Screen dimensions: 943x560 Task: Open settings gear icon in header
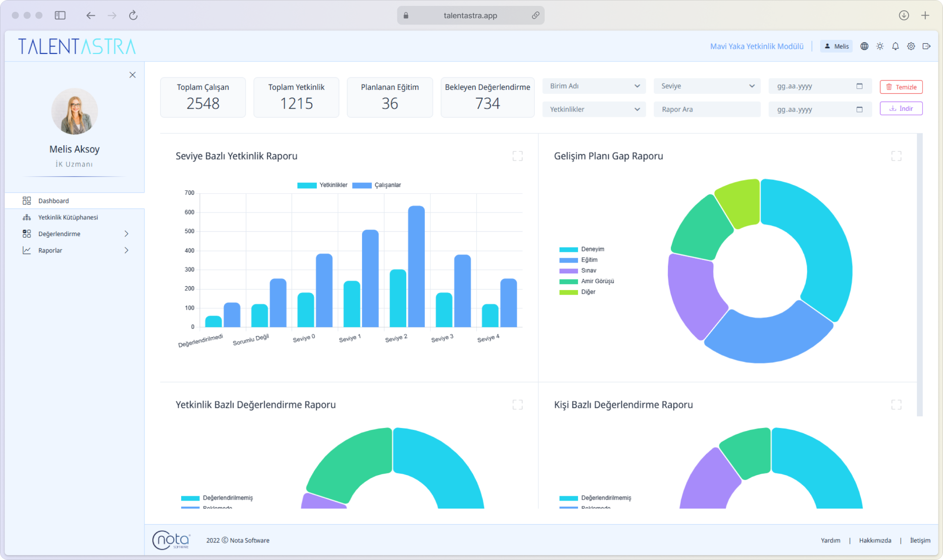coord(911,46)
